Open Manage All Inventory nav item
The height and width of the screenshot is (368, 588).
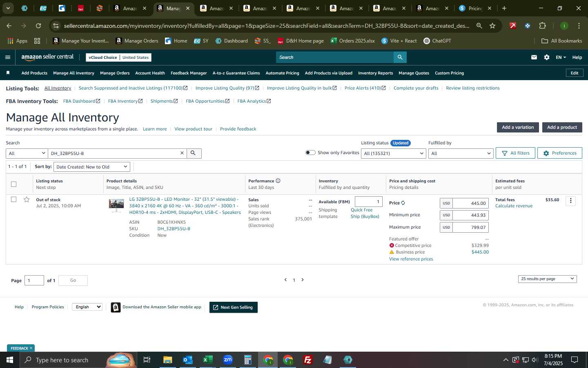(73, 73)
